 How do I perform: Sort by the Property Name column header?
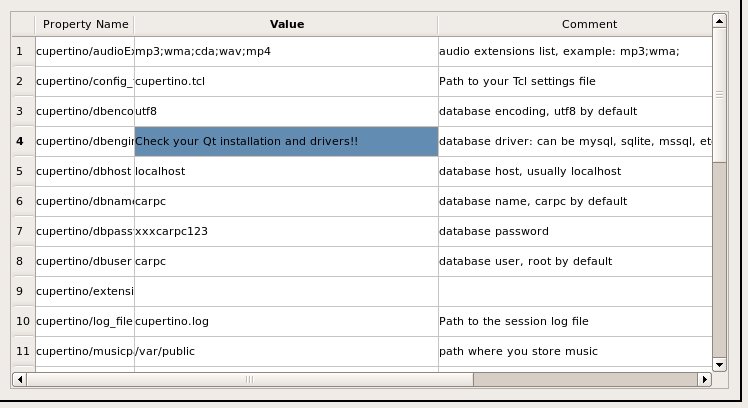tap(85, 24)
